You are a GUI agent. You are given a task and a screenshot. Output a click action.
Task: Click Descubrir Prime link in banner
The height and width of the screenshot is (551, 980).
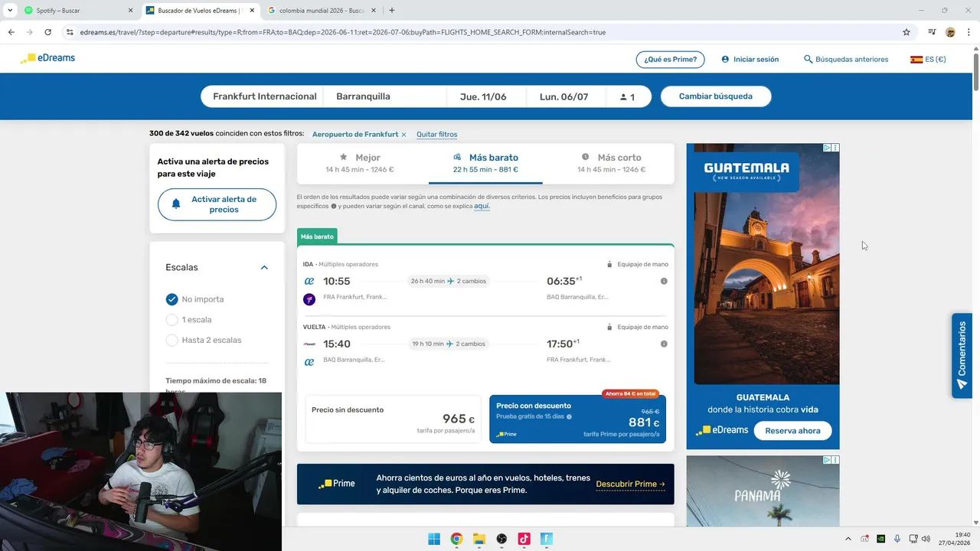click(x=630, y=484)
